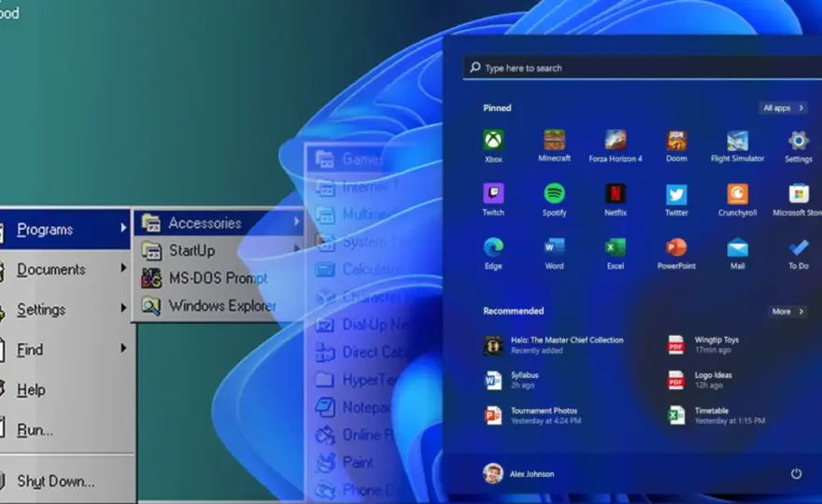This screenshot has width=822, height=504.
Task: Launch Spotify
Action: [554, 200]
